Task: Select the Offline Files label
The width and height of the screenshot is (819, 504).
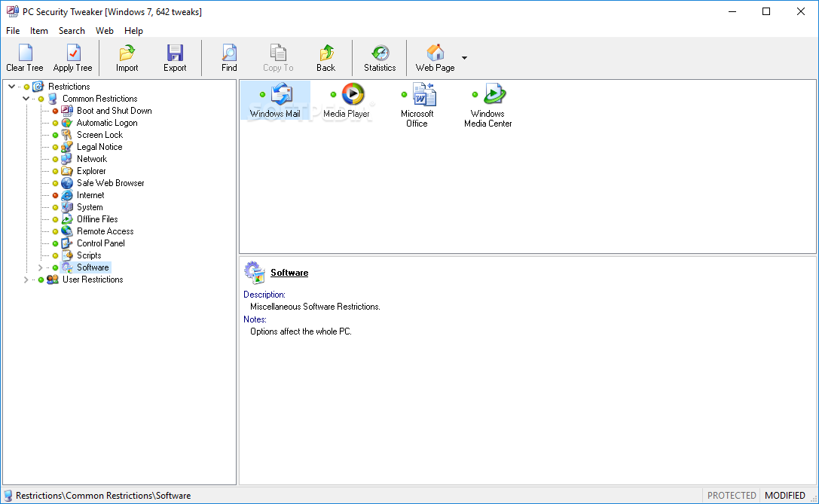Action: point(97,218)
